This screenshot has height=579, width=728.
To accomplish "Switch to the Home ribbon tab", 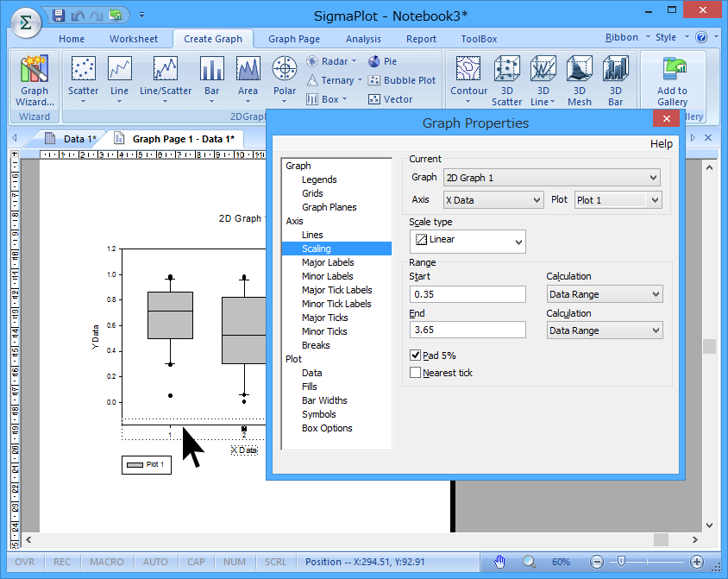I will tap(72, 39).
